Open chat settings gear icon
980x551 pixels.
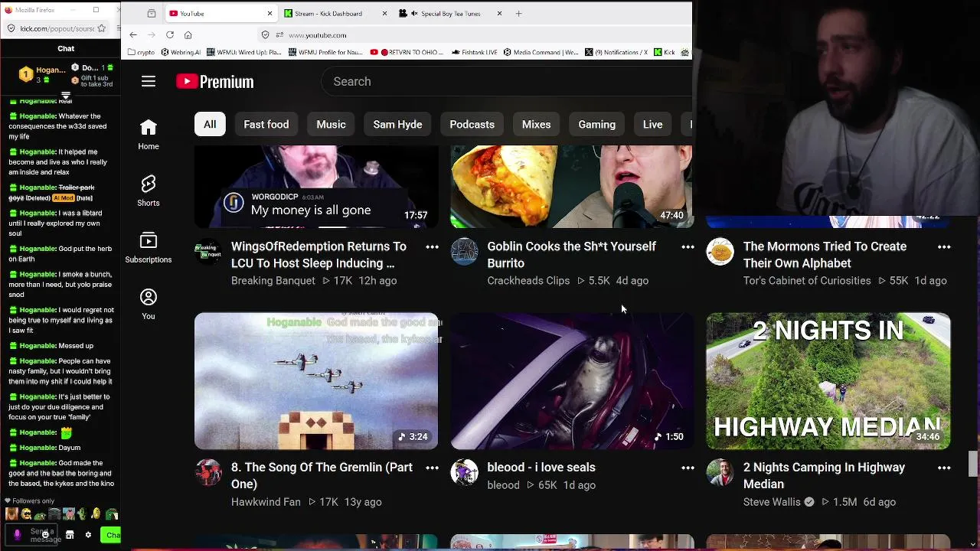tap(88, 535)
